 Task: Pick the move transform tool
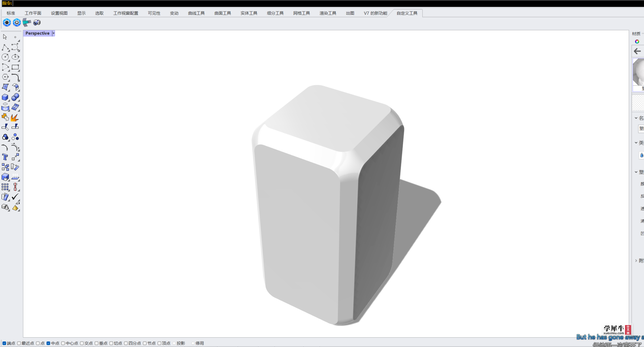coord(15,157)
